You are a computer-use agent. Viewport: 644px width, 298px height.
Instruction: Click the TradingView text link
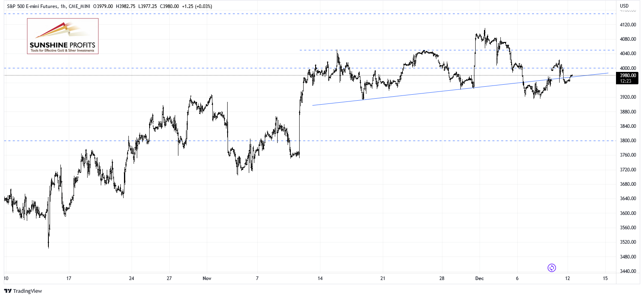(x=27, y=291)
